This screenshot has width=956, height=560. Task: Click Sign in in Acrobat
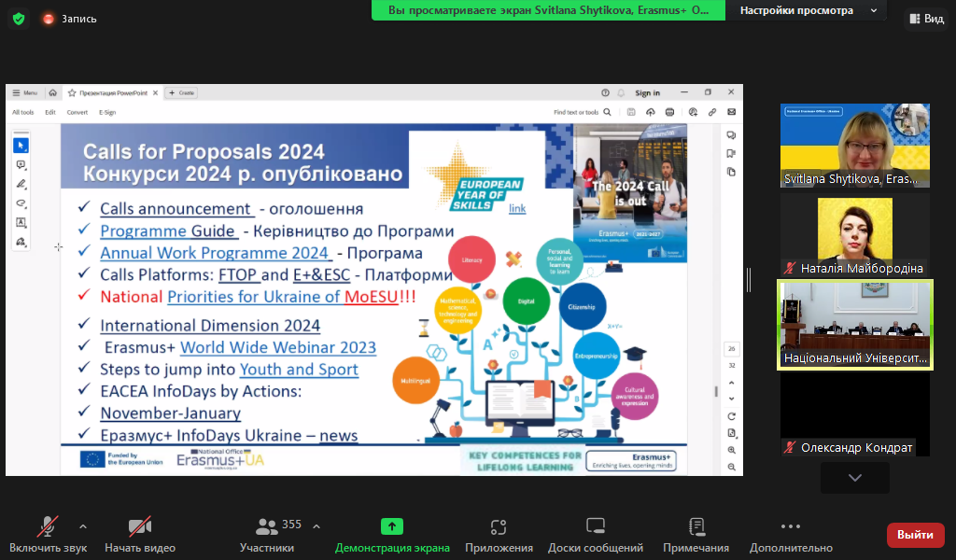(648, 92)
